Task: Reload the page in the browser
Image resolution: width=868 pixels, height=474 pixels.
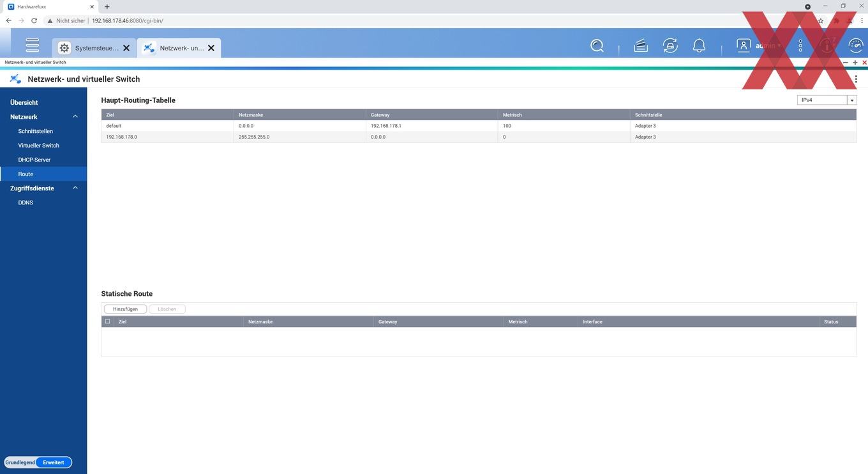Action: click(34, 20)
